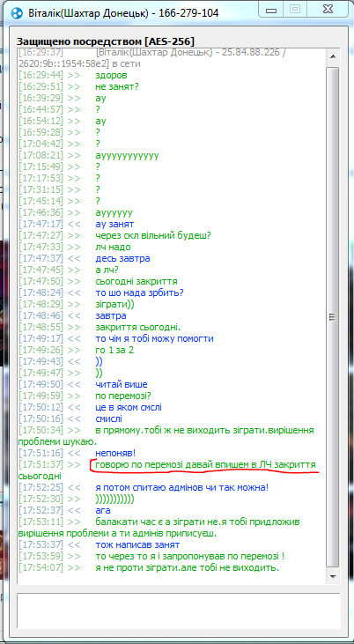This screenshot has height=644, width=354.
Task: Click message 'завтра' at 17:48:46
Action: [110, 316]
